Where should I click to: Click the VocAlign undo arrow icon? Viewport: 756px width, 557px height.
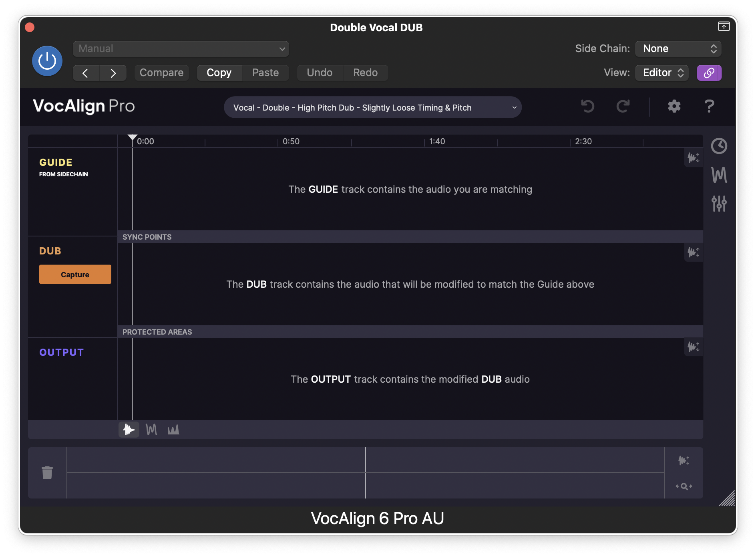pyautogui.click(x=587, y=106)
